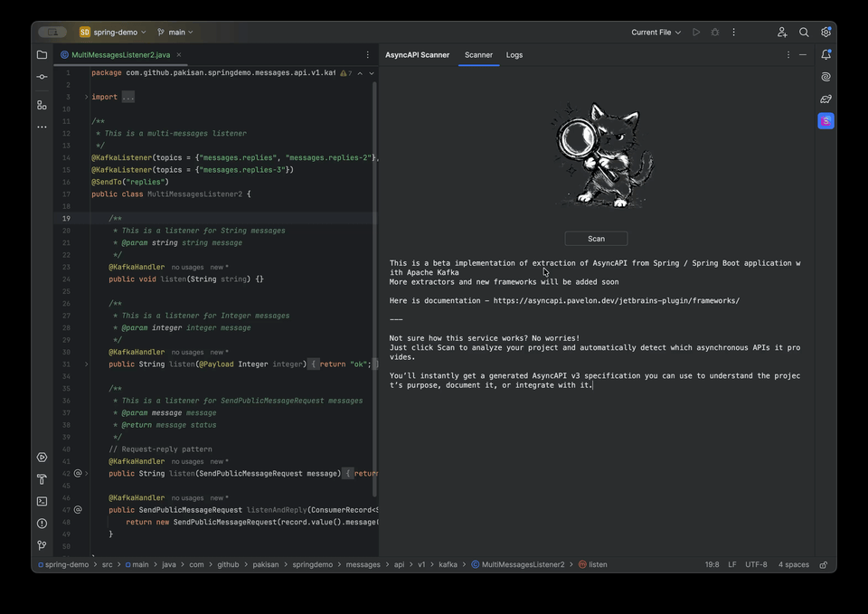
Task: Expand the spring-demo project dropdown
Action: click(x=113, y=33)
